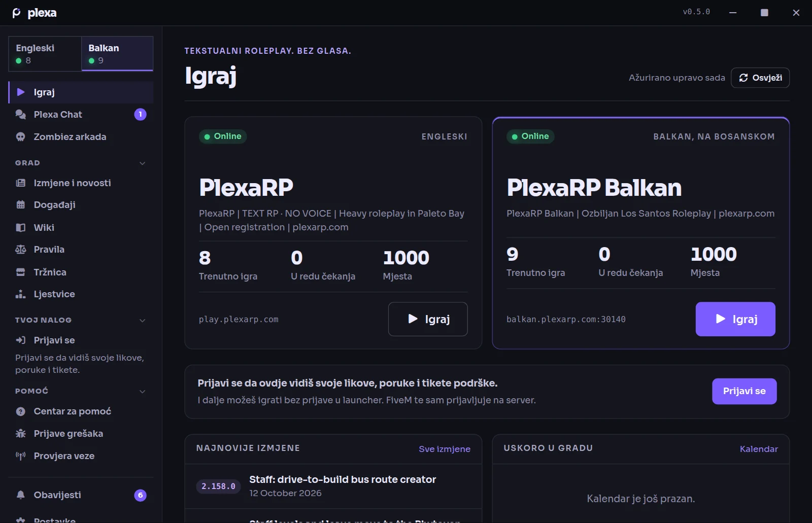The image size is (812, 523).
Task: Click the plexa logo icon
Action: [17, 13]
